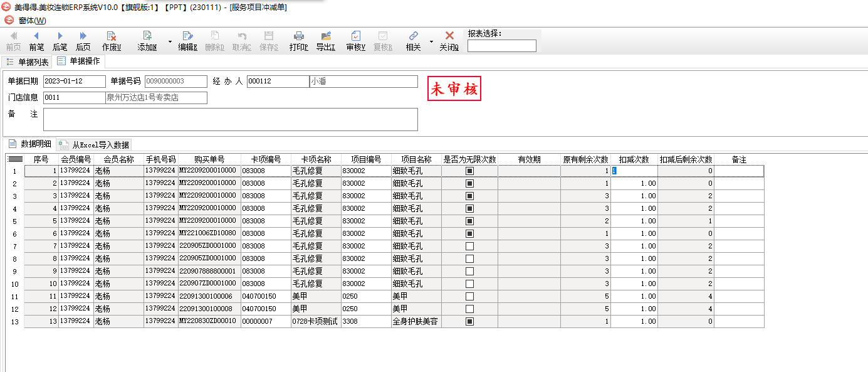This screenshot has height=372, width=868.
Task: Toggle unlimited checkbox in row 6
Action: coord(469,233)
